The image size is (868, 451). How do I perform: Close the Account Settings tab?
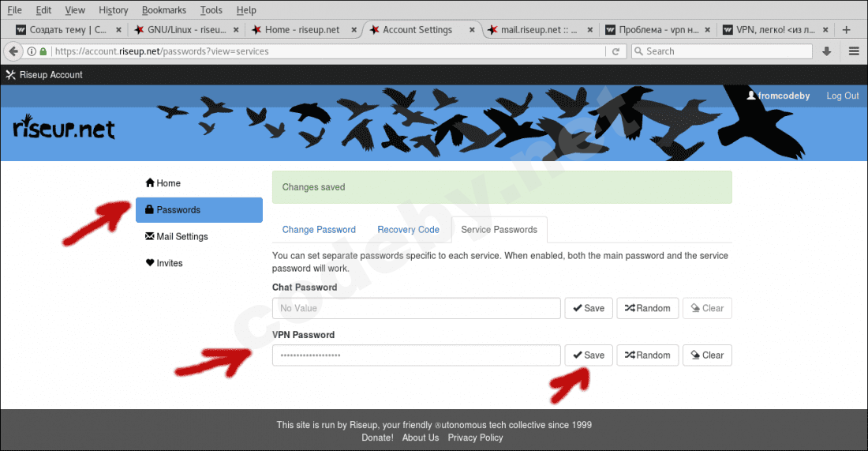point(472,30)
